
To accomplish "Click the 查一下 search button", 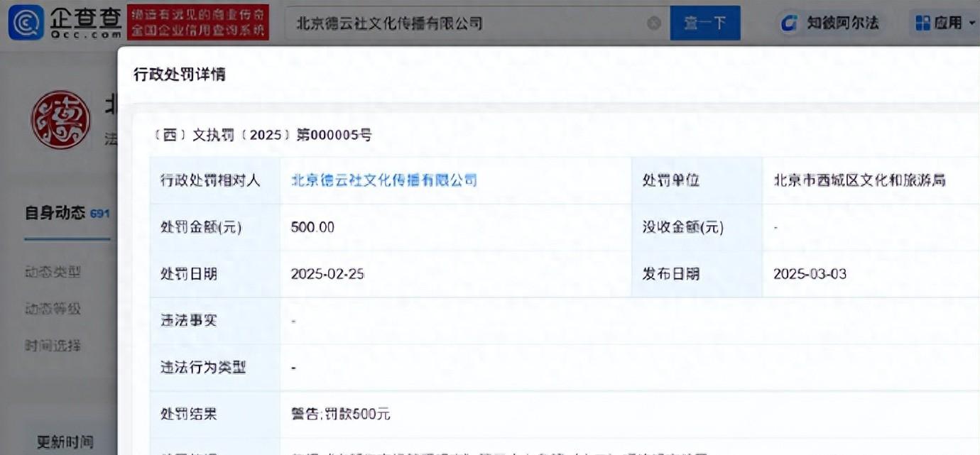I will click(x=705, y=23).
